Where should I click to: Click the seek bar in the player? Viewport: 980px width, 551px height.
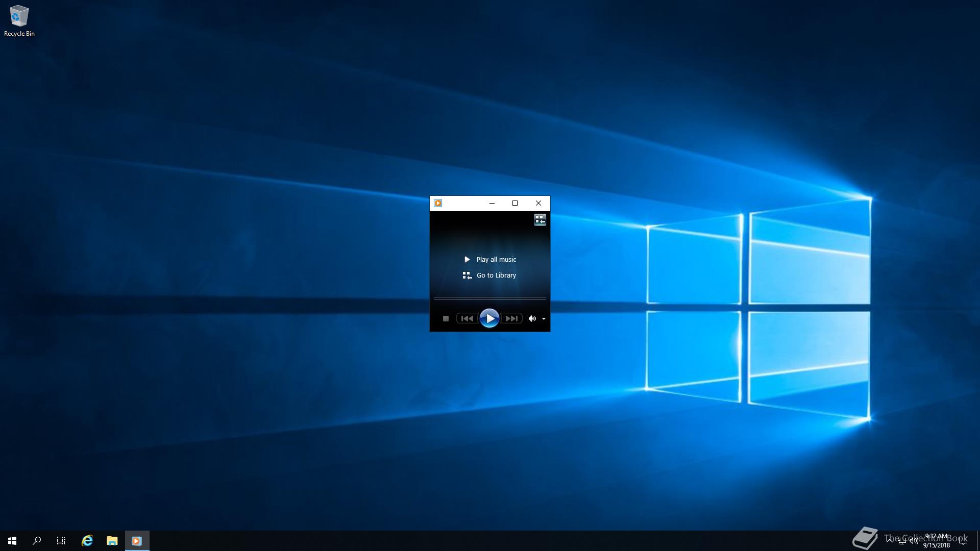pos(490,298)
